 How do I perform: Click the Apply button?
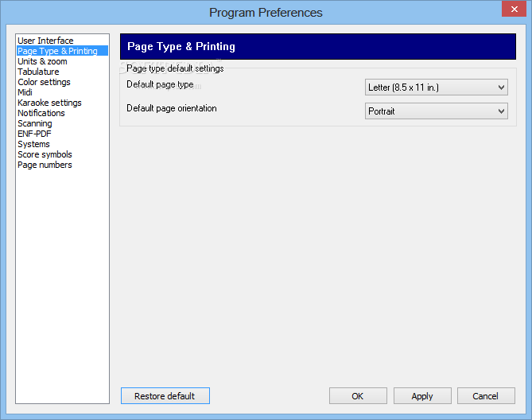422,396
